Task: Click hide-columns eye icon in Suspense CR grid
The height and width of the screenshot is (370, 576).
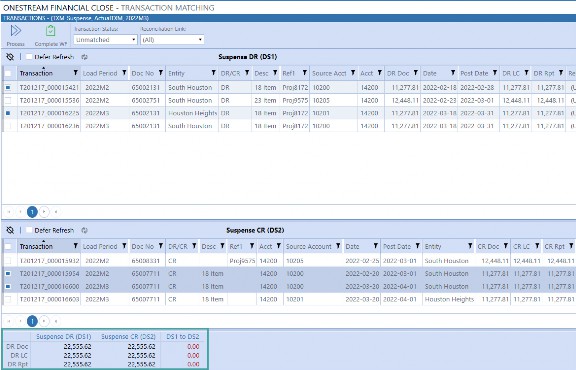Action: click(x=10, y=230)
